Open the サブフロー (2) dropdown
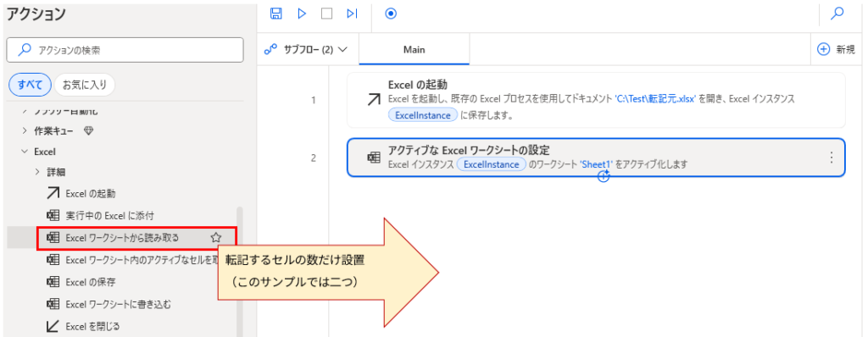 306,49
